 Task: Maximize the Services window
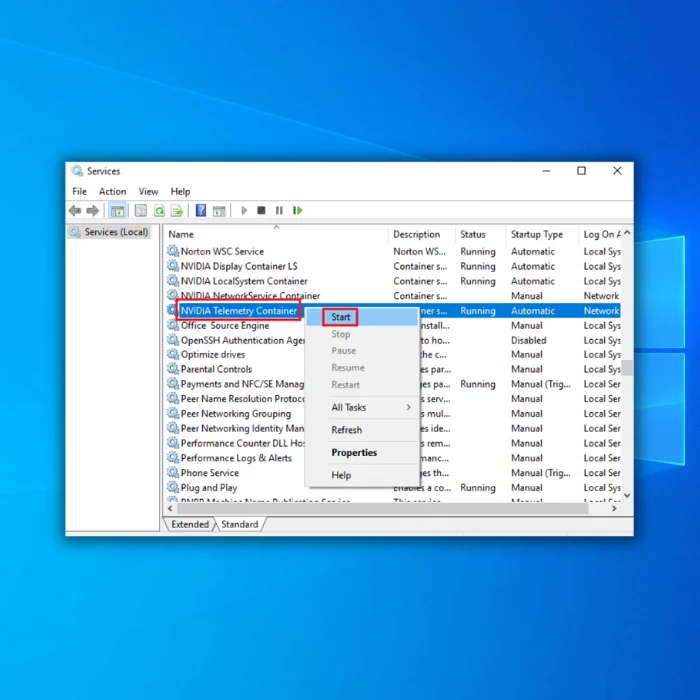pyautogui.click(x=581, y=171)
